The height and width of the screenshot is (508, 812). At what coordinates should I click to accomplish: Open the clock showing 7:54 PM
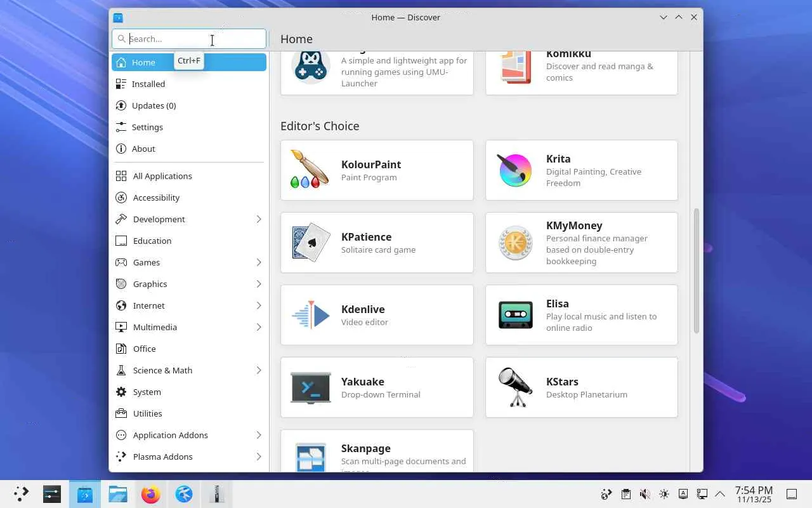pos(754,494)
